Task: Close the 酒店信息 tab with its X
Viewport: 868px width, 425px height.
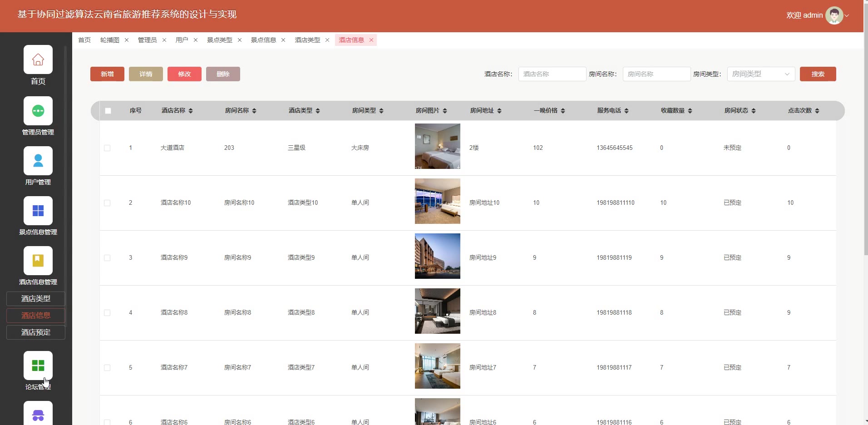Action: pyautogui.click(x=371, y=40)
